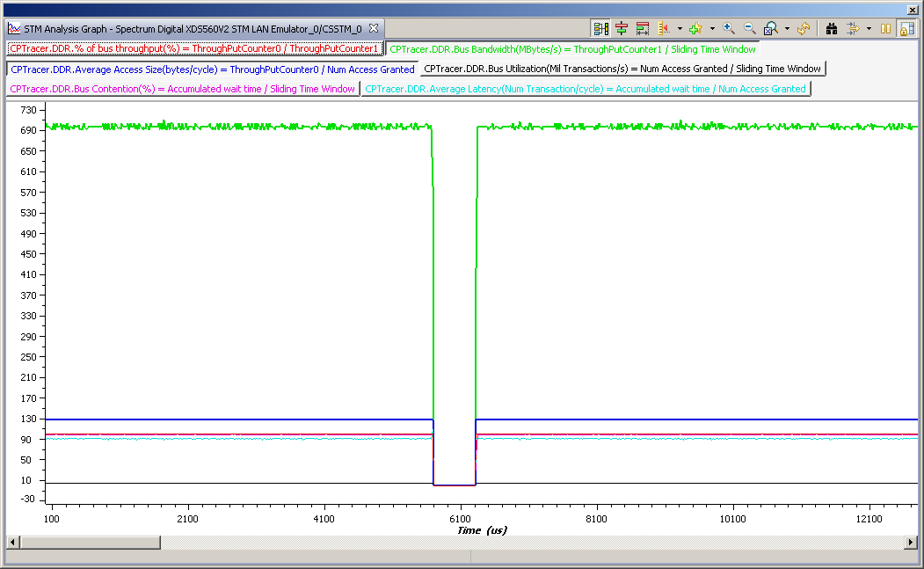The width and height of the screenshot is (924, 569).
Task: Click the 2100 tick label on time axis
Action: pos(187,519)
